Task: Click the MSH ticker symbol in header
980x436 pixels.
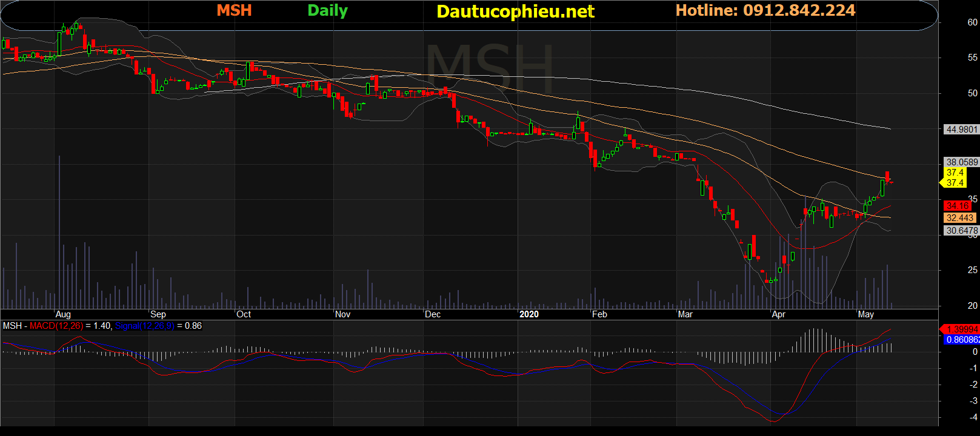Action: [234, 10]
